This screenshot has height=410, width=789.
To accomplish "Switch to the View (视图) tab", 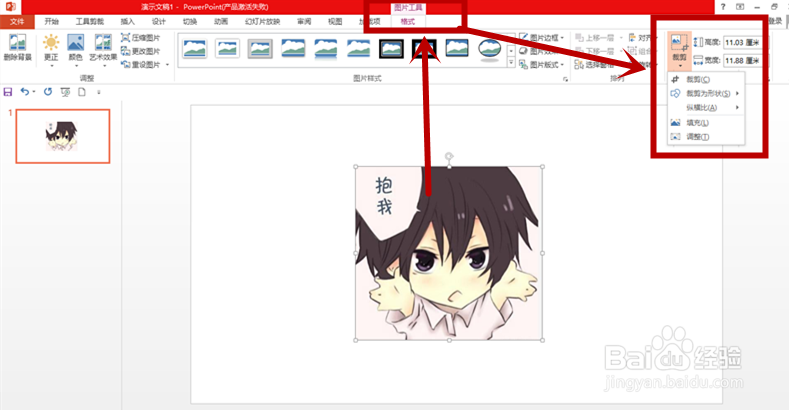I will [335, 21].
